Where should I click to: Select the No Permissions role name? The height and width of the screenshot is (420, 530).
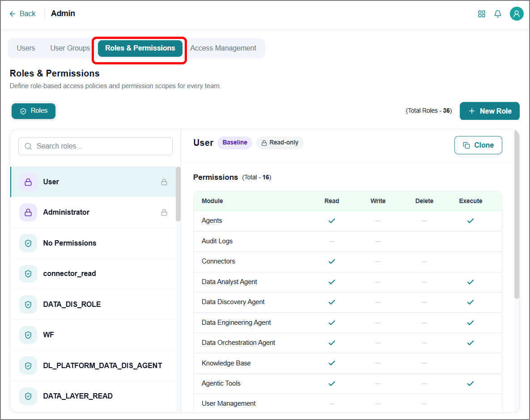click(70, 243)
